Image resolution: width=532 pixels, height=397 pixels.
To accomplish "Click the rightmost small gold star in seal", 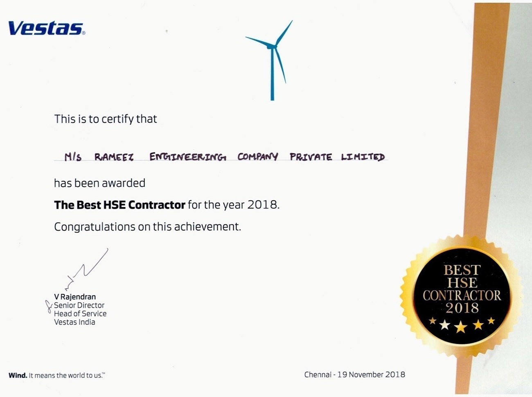I will click(x=491, y=321).
